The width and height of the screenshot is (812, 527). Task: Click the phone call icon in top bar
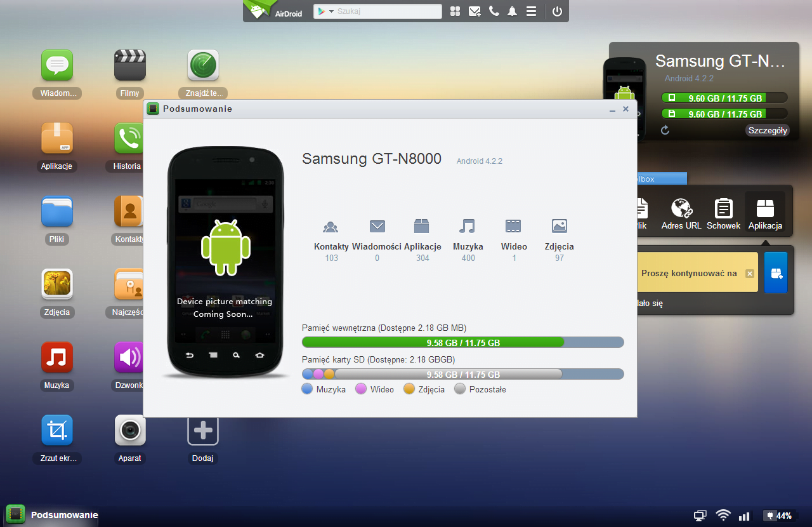(x=494, y=11)
